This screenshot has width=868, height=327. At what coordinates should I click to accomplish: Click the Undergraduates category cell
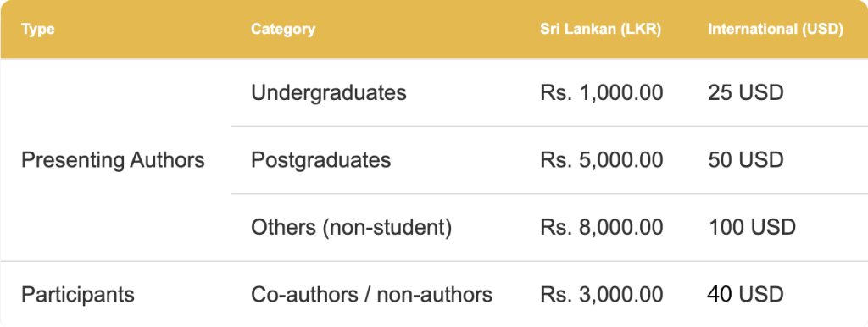[x=329, y=93]
